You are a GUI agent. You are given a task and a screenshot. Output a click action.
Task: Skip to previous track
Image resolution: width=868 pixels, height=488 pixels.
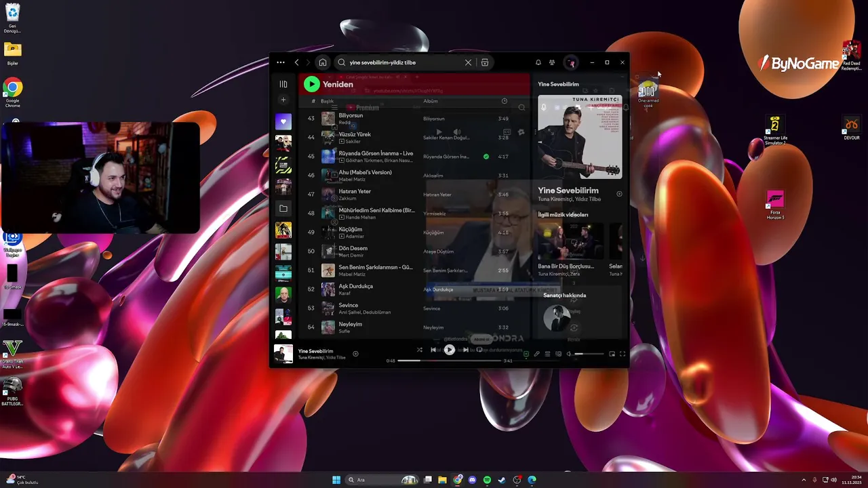pyautogui.click(x=433, y=350)
